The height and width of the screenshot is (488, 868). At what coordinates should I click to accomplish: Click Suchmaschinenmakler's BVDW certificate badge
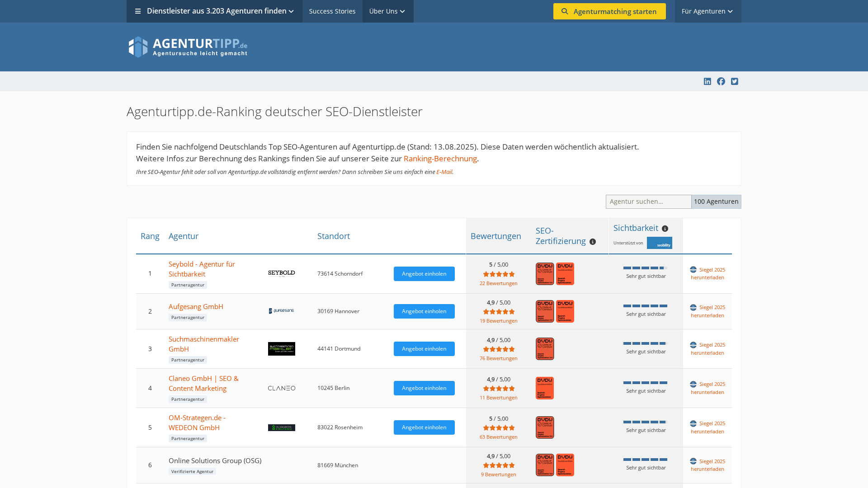[x=545, y=349]
